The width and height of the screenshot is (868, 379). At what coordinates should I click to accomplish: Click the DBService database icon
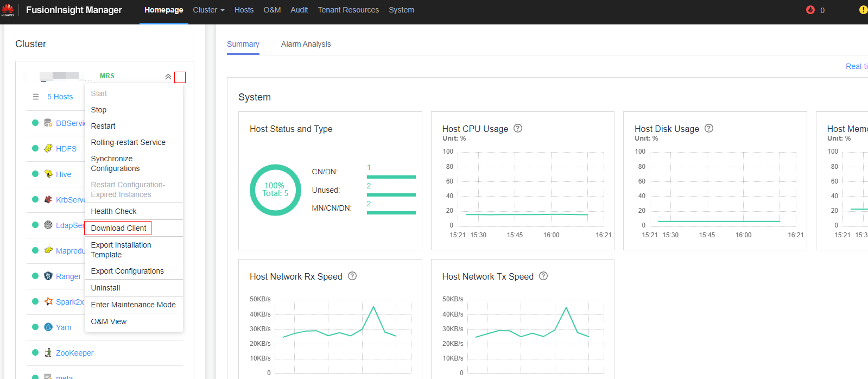point(48,123)
